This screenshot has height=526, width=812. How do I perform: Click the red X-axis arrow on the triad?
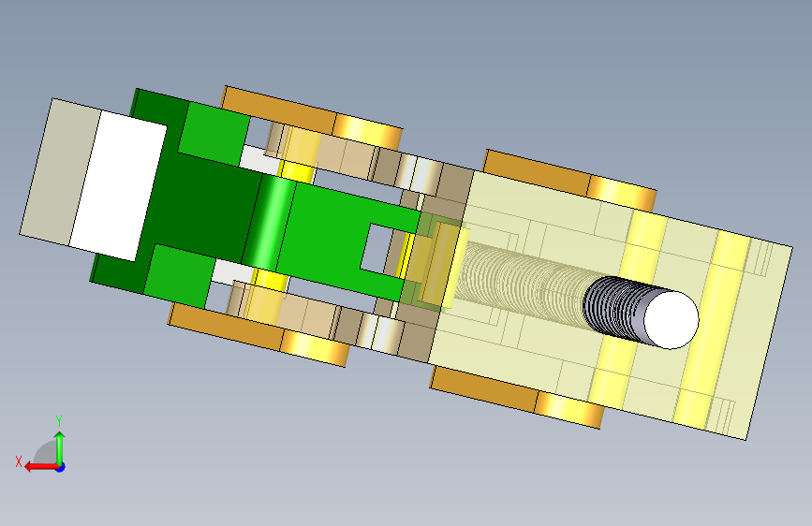41,467
